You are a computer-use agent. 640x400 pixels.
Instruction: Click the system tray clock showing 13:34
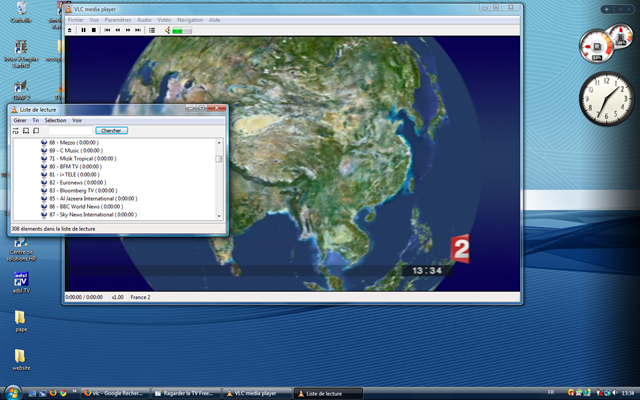pos(628,393)
